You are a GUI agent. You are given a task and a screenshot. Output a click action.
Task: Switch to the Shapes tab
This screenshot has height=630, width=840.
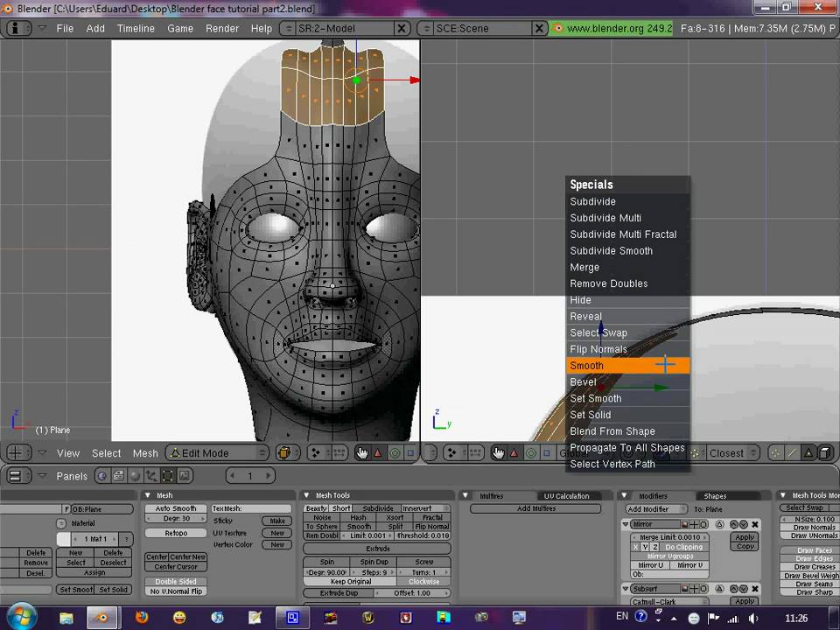pyautogui.click(x=715, y=496)
